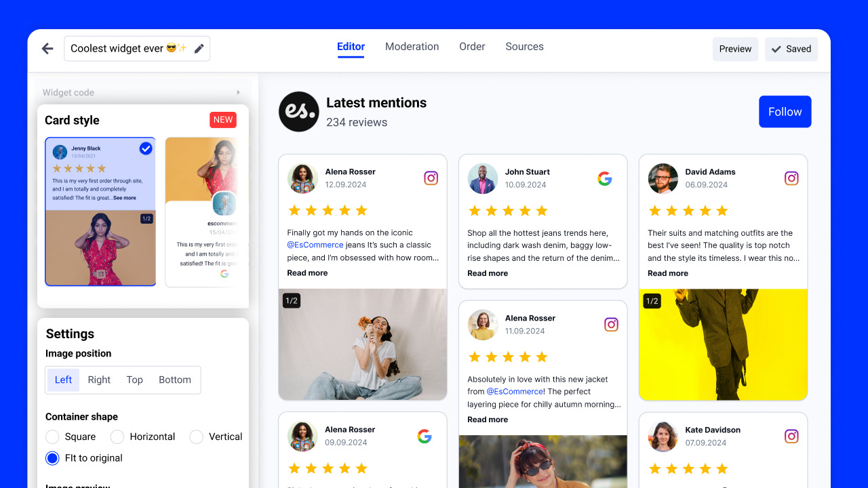Set image position to Left
Screen dimensions: 868x488
tap(63, 380)
